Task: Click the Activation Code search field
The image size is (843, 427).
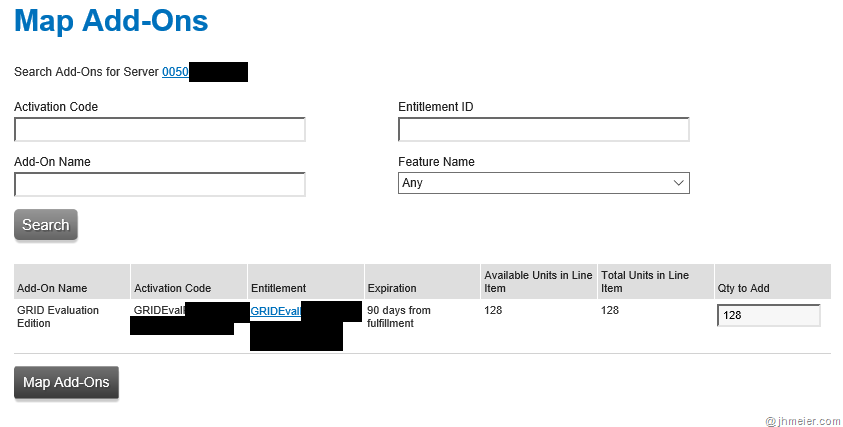Action: click(160, 130)
